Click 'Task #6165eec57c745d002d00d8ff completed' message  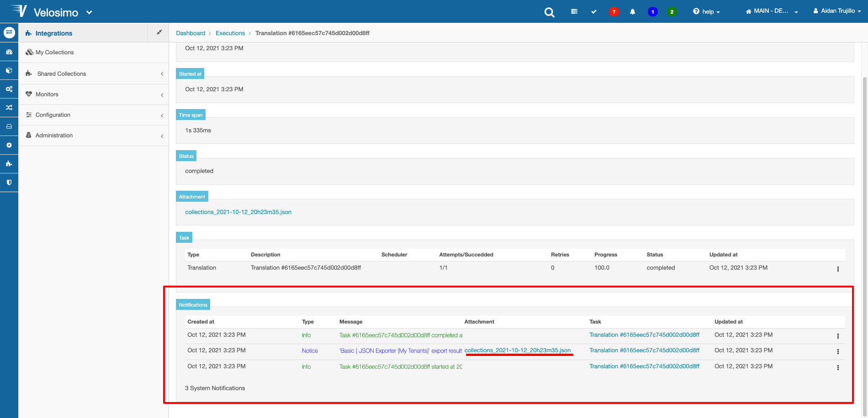401,335
